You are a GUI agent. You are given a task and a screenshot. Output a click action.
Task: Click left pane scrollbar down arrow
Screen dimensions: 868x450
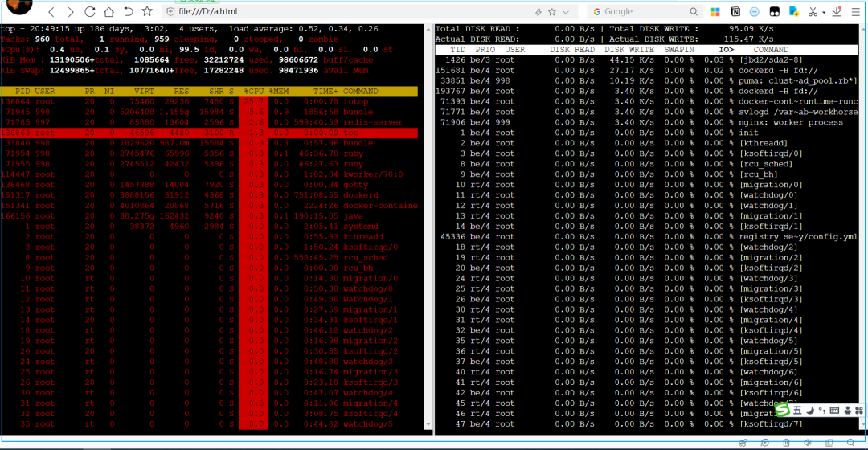[428, 425]
